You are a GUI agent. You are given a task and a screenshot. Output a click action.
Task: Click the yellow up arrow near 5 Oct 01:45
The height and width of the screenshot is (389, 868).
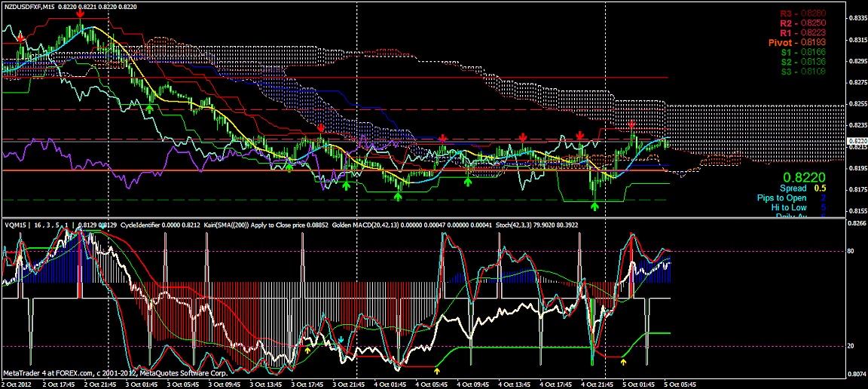click(623, 363)
